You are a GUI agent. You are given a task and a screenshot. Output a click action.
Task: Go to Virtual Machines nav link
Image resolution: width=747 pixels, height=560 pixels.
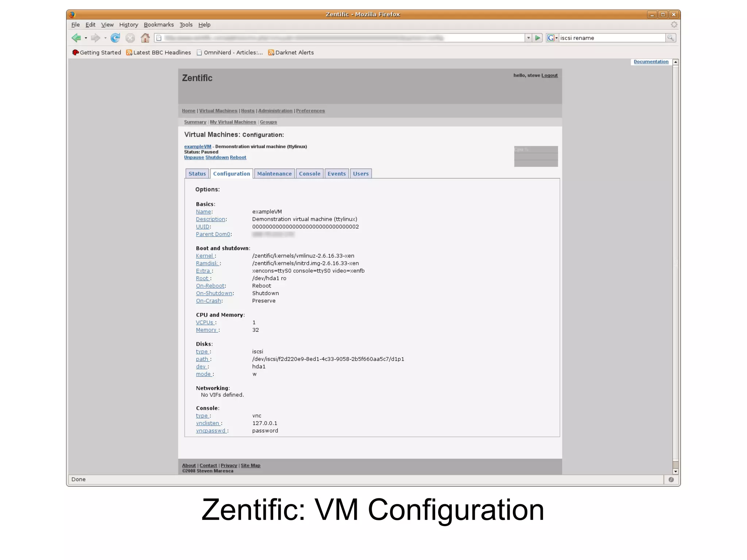click(x=218, y=111)
